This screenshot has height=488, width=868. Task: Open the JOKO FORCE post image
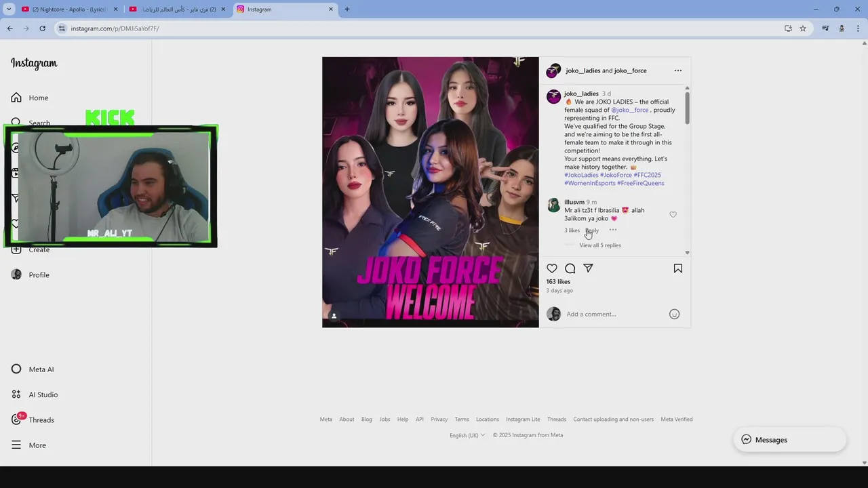tap(431, 192)
